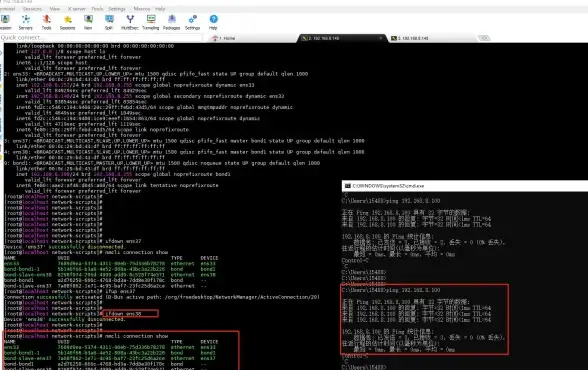Close the active 192.168.8.148 tab

[x=380, y=38]
